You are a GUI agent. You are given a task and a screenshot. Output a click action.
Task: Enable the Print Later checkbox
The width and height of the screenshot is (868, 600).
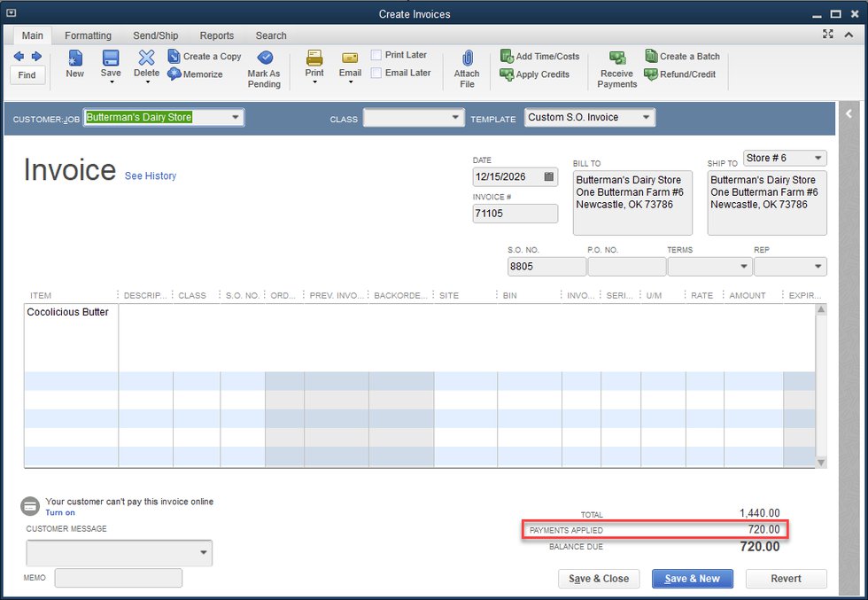376,55
